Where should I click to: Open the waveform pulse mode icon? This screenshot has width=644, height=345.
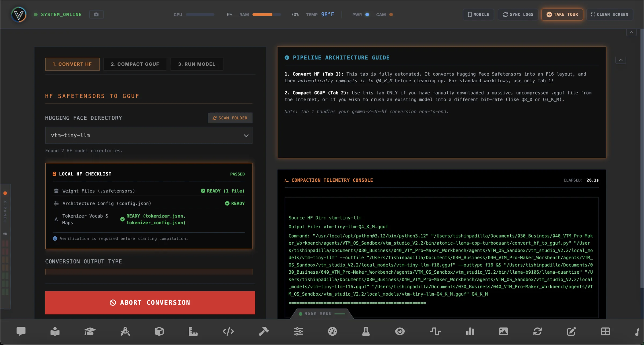click(x=435, y=331)
